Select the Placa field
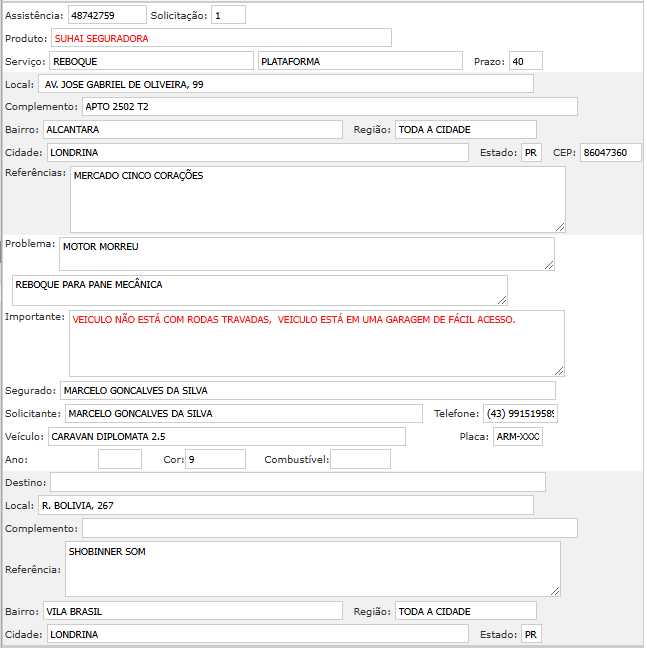 point(517,436)
